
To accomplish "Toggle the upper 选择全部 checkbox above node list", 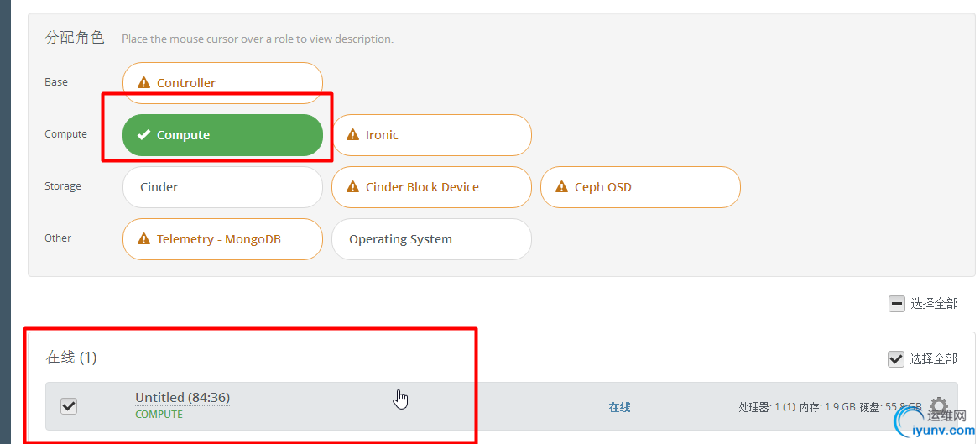I will (x=896, y=304).
